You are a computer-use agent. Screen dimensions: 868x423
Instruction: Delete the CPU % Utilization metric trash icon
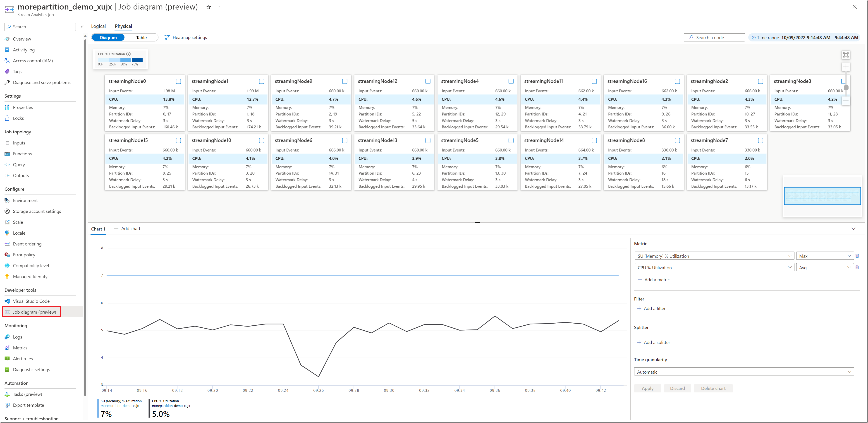(857, 267)
